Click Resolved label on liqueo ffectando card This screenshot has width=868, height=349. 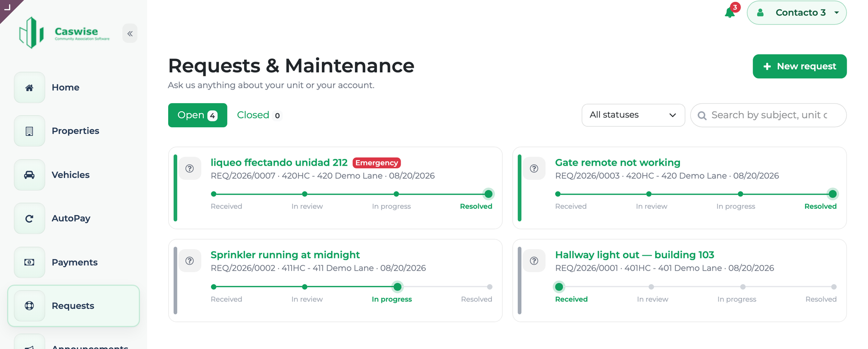(476, 206)
